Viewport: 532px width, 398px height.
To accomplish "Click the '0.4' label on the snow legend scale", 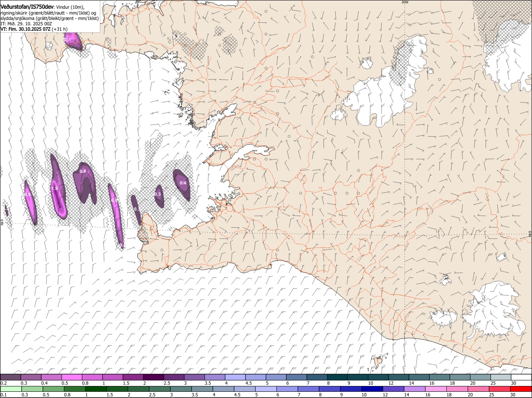I will [x=44, y=383].
